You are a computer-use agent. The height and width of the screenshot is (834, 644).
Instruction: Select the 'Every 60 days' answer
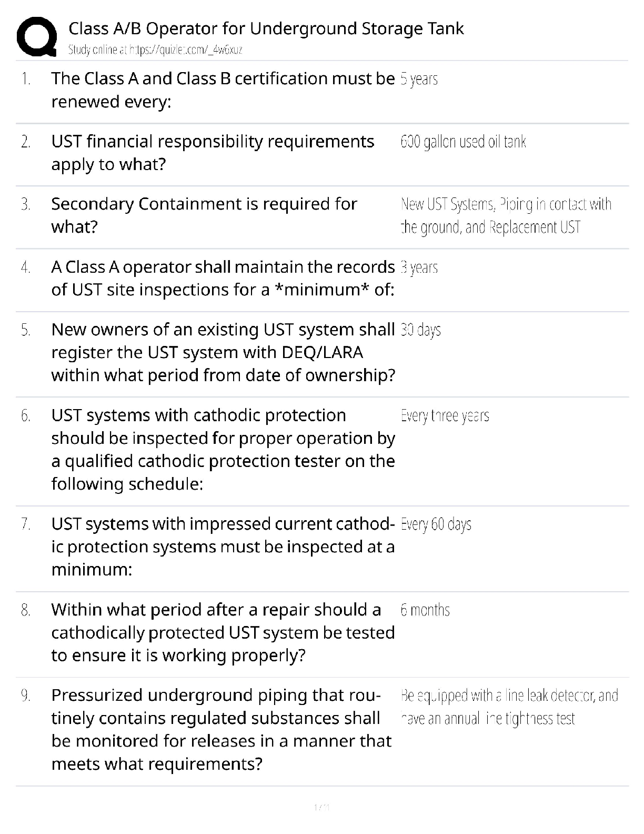point(436,524)
